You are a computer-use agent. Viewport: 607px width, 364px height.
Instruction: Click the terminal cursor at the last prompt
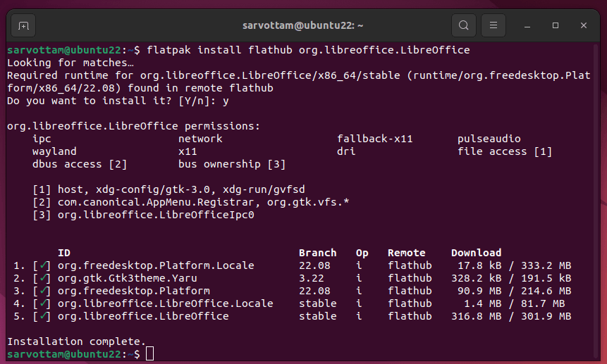[150, 354]
